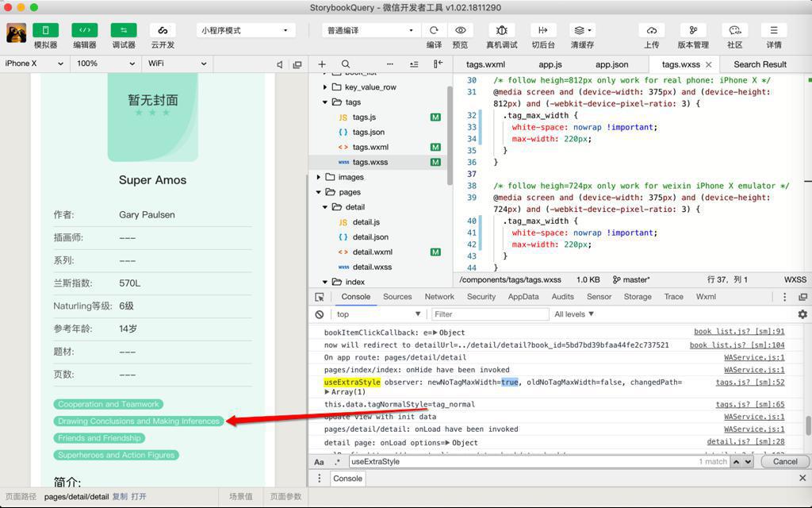The image size is (812, 508).
Task: Open the Network devtools tab
Action: (x=439, y=297)
